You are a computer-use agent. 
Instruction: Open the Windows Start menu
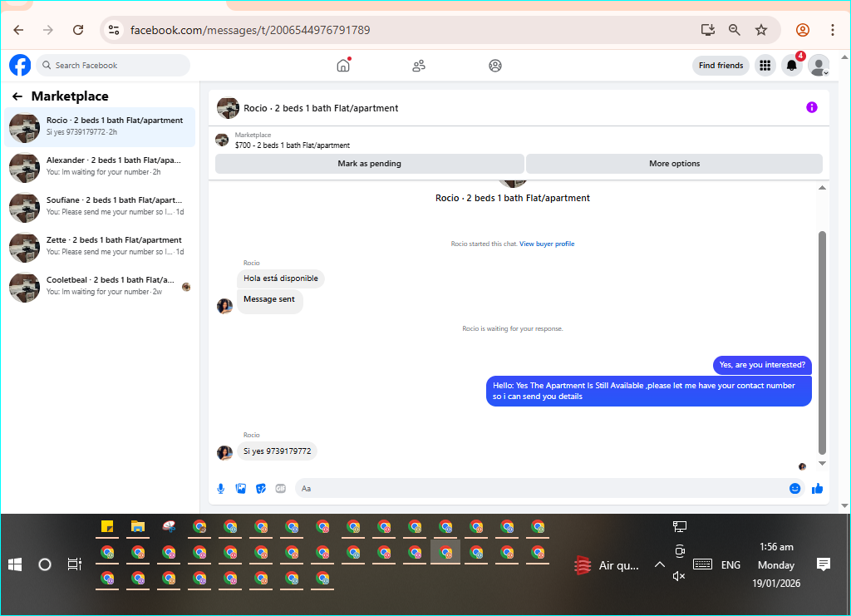tap(15, 564)
